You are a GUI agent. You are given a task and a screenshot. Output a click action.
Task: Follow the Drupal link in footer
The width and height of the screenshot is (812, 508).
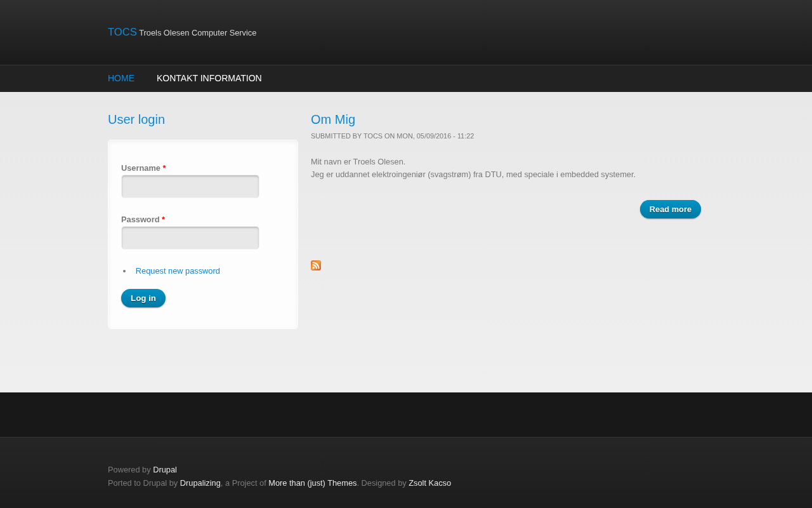[165, 470]
